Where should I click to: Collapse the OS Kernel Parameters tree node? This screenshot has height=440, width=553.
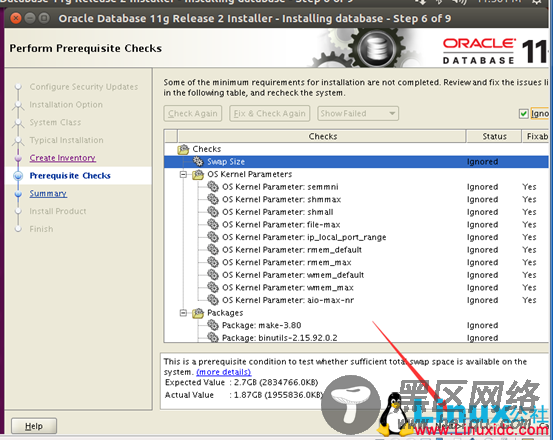(x=183, y=174)
